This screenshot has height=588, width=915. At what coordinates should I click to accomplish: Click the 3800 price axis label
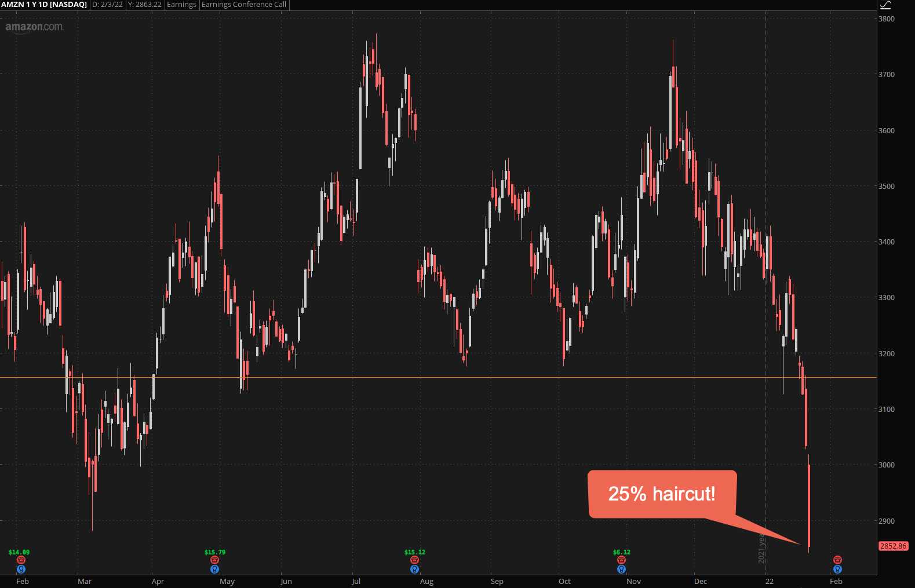887,19
